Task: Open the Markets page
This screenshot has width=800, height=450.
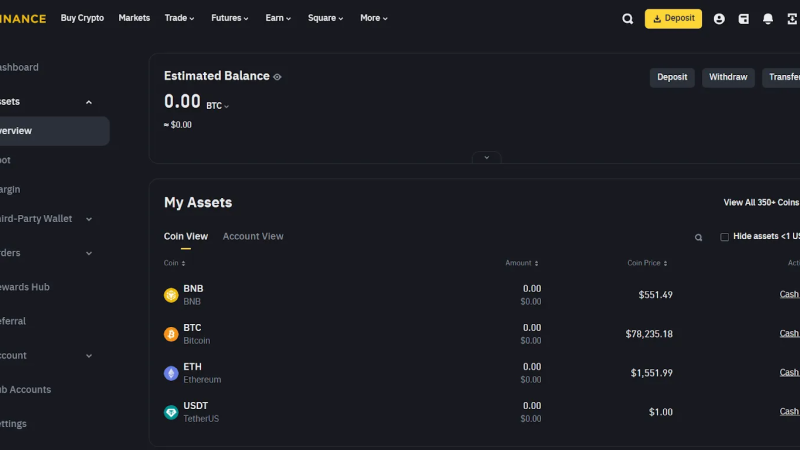Action: click(x=134, y=18)
